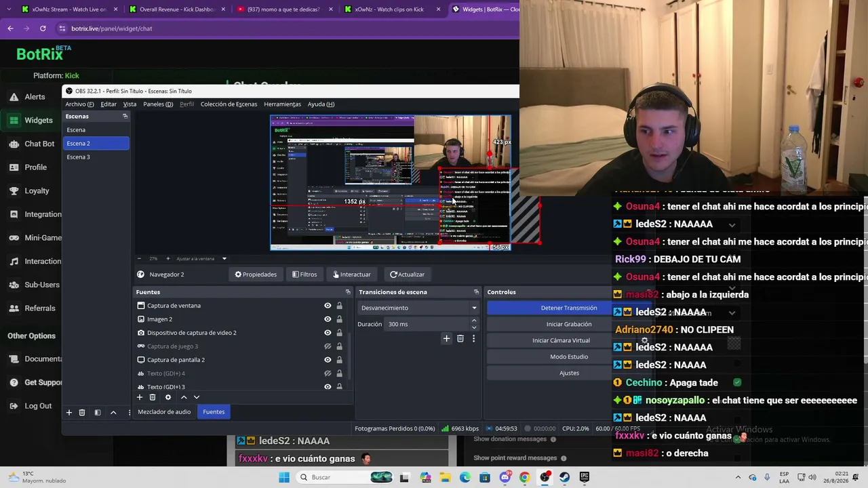The image size is (868, 488).
Task: Open transition options three-dot menu
Action: [473, 338]
